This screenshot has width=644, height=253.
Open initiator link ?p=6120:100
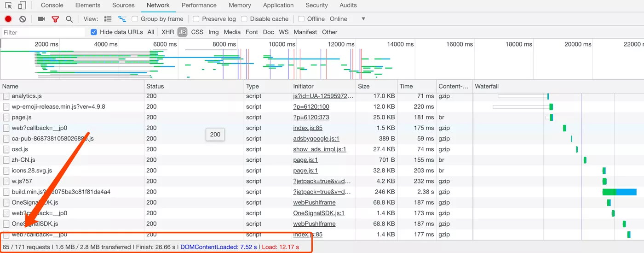pos(311,107)
